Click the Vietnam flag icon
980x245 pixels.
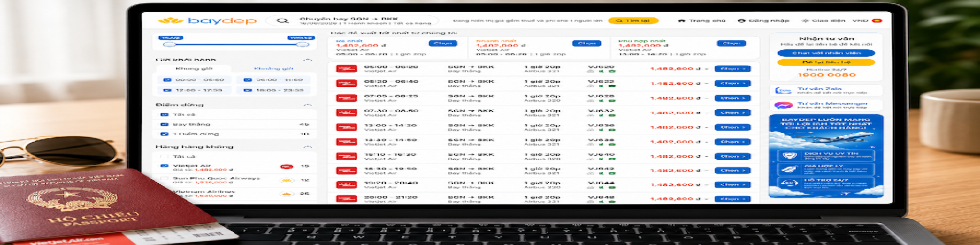point(877,21)
